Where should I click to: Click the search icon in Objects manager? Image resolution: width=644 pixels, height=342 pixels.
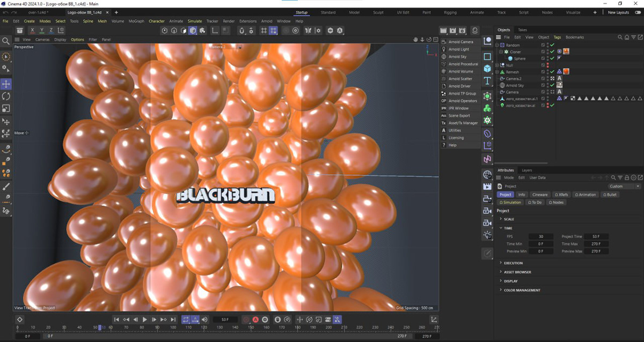pyautogui.click(x=620, y=38)
